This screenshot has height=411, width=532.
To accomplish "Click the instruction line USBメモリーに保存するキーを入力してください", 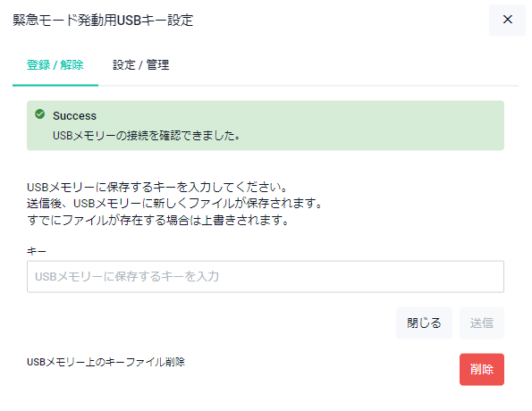I will click(x=157, y=187).
